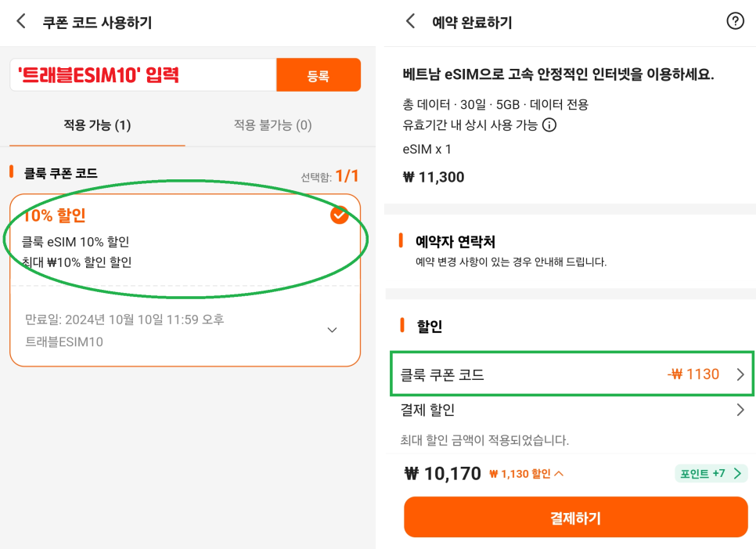
Task: Click the orange 등록 button
Action: [319, 75]
